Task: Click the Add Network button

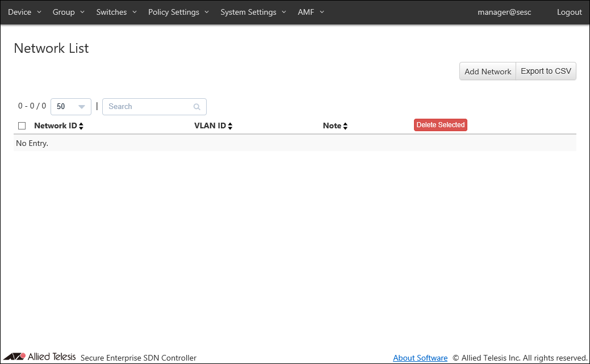Action: click(x=488, y=72)
